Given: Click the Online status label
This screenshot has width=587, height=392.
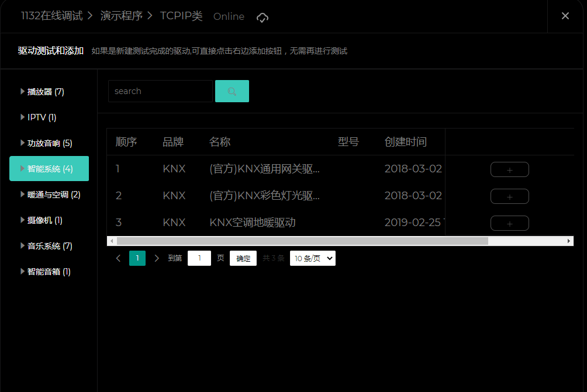Looking at the screenshot, I should pos(229,16).
